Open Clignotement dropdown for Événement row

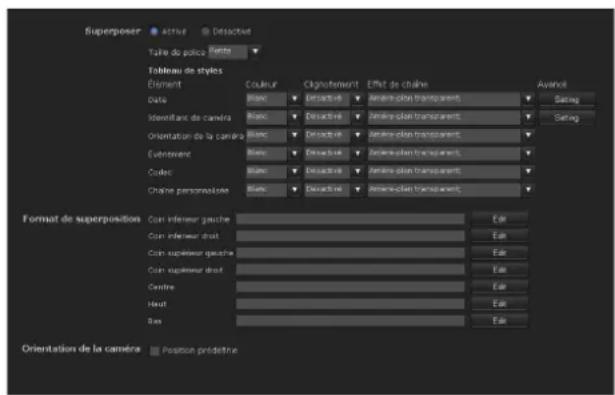tap(334, 153)
